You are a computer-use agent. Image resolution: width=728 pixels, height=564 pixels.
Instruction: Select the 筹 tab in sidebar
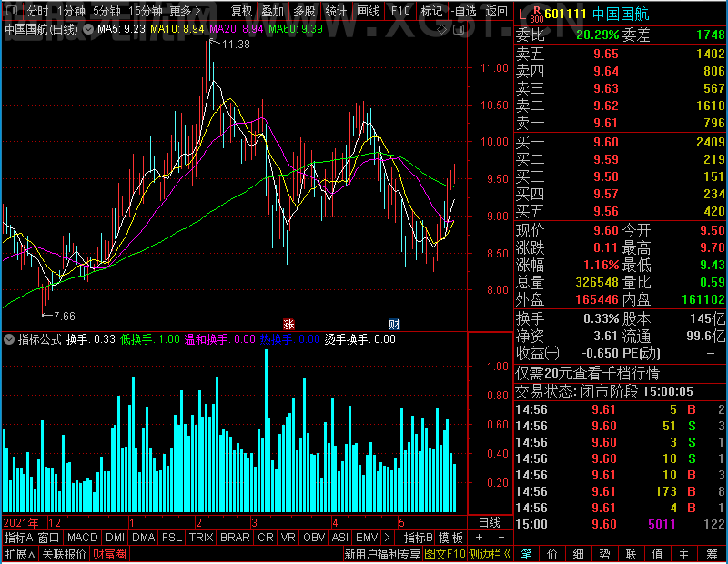click(x=712, y=554)
